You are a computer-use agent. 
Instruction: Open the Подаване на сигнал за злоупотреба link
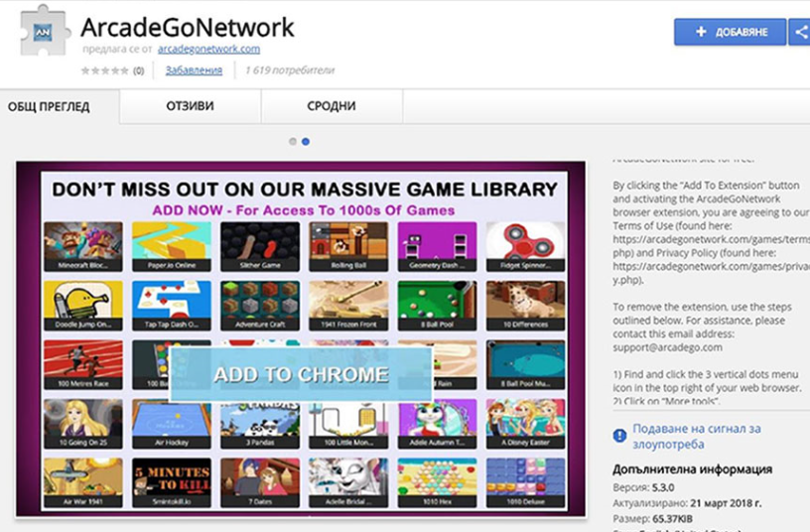[x=697, y=437]
